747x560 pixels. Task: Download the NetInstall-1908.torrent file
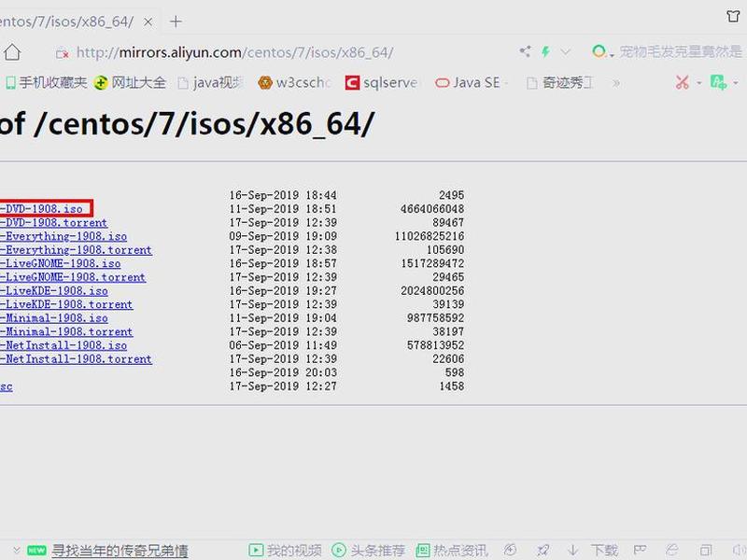coord(77,359)
